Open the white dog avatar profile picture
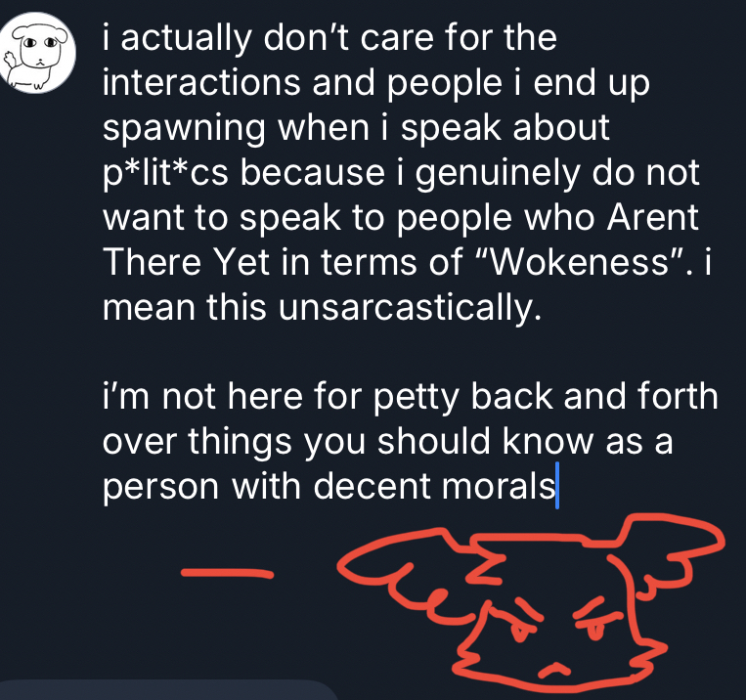Viewport: 746px width, 700px height. pos(36,53)
